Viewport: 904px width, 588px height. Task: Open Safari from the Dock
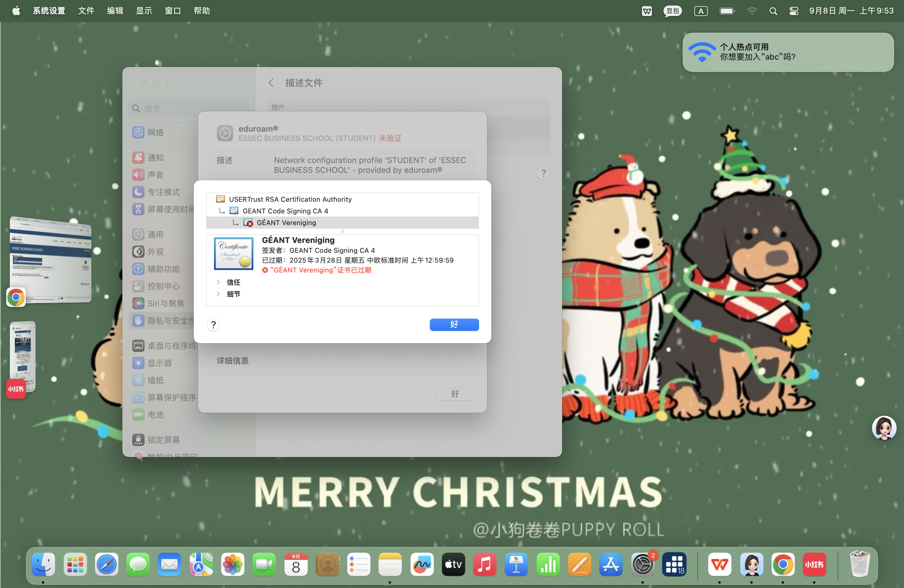pyautogui.click(x=106, y=564)
